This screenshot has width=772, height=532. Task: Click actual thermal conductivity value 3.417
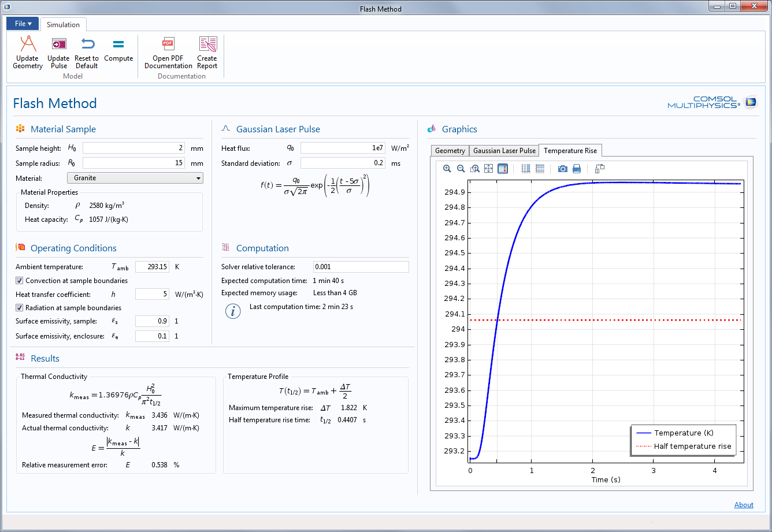[159, 428]
